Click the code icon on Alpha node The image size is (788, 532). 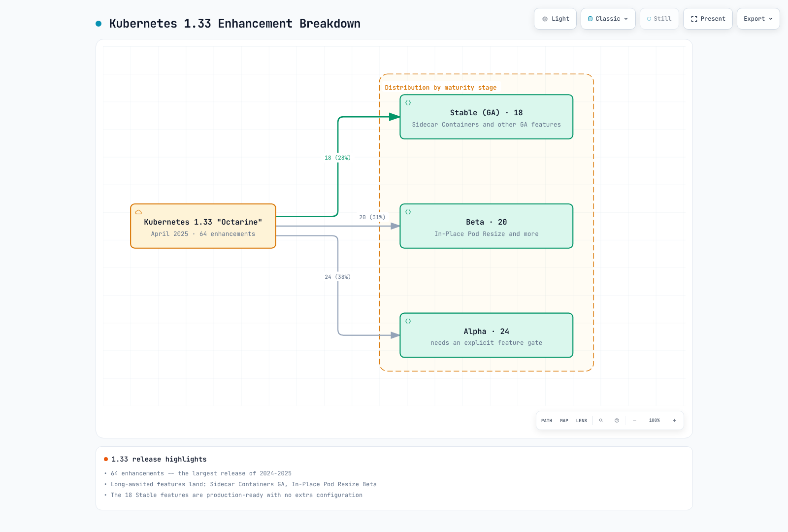pos(408,321)
